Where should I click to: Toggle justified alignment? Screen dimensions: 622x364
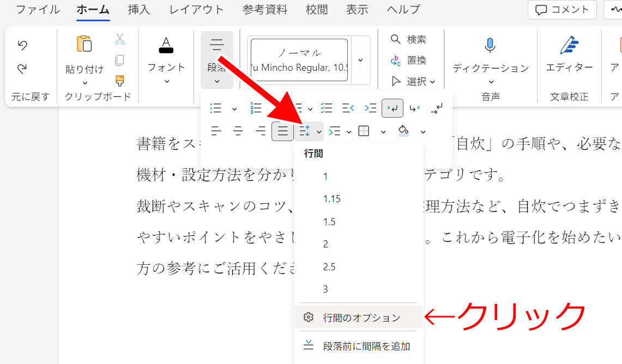tap(282, 131)
